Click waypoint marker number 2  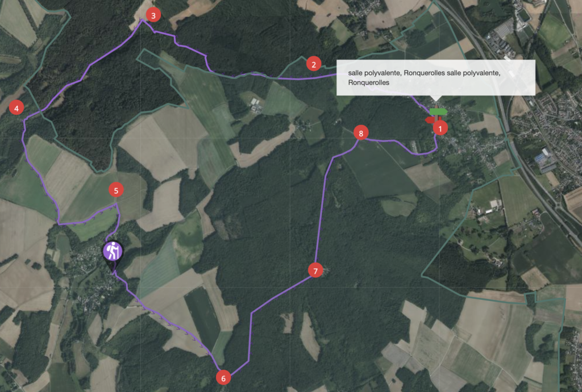click(x=314, y=65)
